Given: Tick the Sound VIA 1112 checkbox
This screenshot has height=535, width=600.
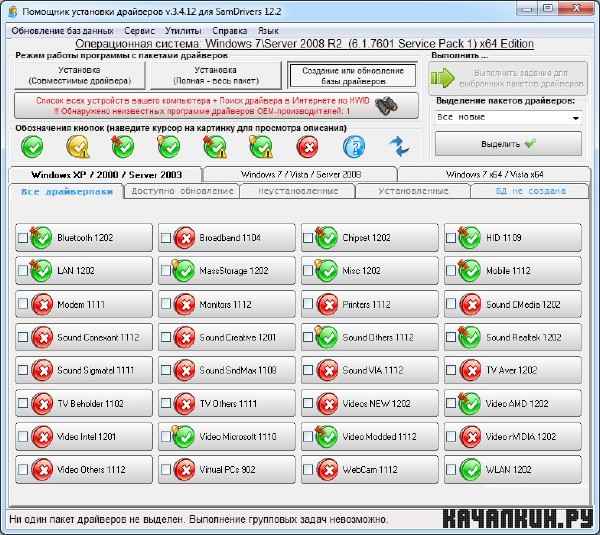Looking at the screenshot, I should (x=308, y=370).
